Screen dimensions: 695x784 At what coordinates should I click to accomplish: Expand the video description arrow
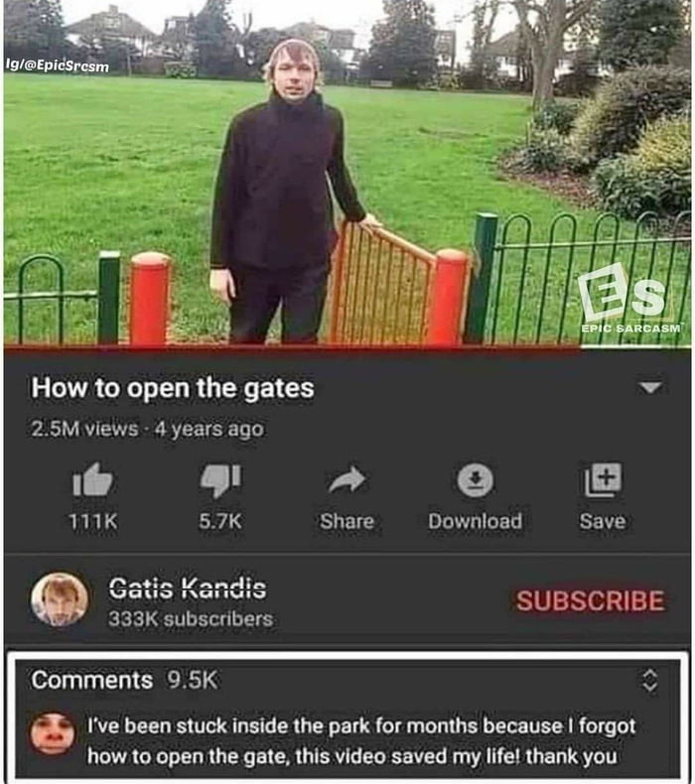coord(650,387)
